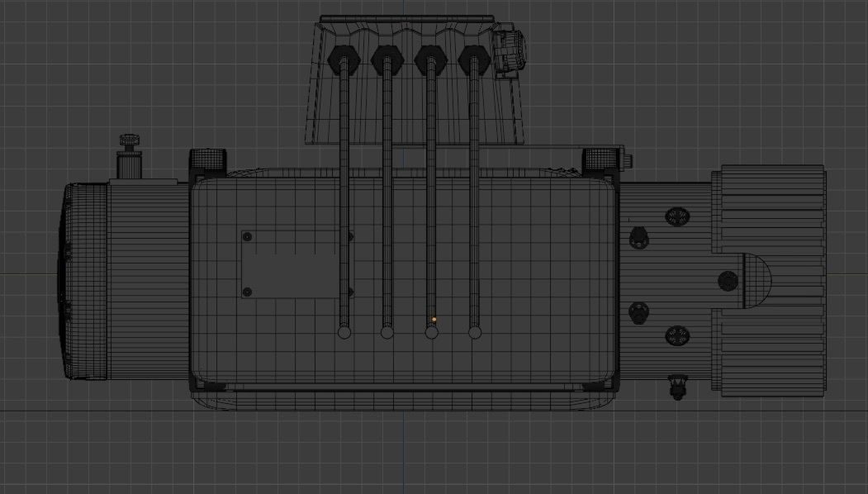Image resolution: width=868 pixels, height=494 pixels.
Task: Click the nameplate's lower-left screw
Action: (248, 292)
